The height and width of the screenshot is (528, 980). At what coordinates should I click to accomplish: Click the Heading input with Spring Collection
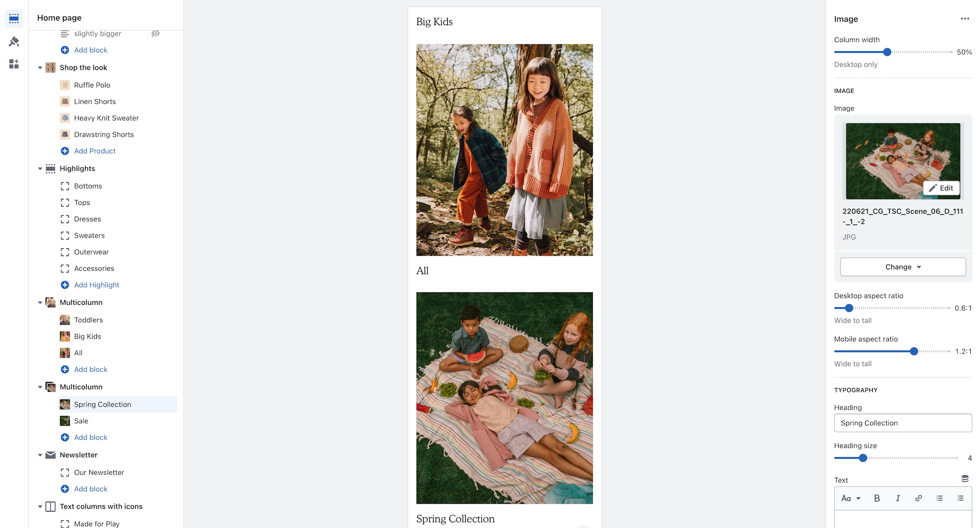903,423
